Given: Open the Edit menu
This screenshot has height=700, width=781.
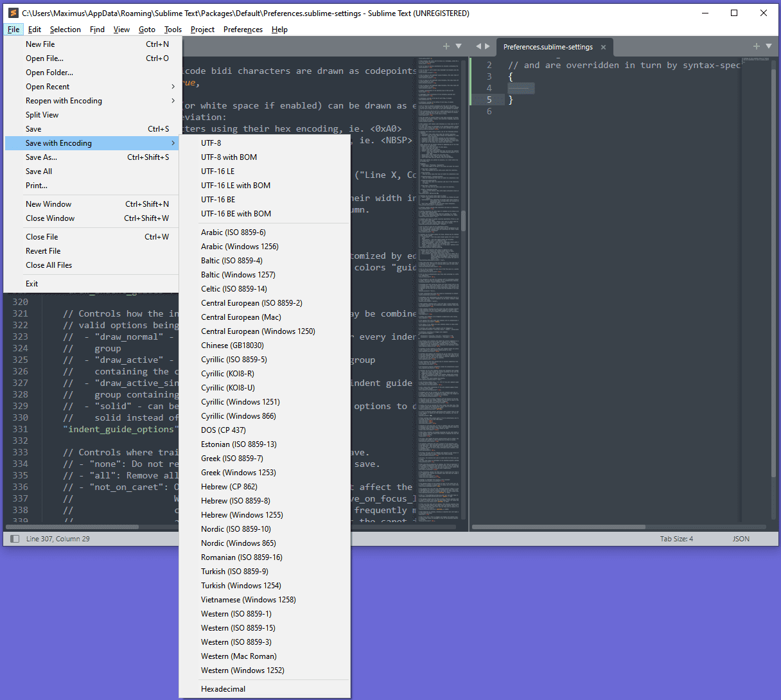Looking at the screenshot, I should tap(35, 30).
